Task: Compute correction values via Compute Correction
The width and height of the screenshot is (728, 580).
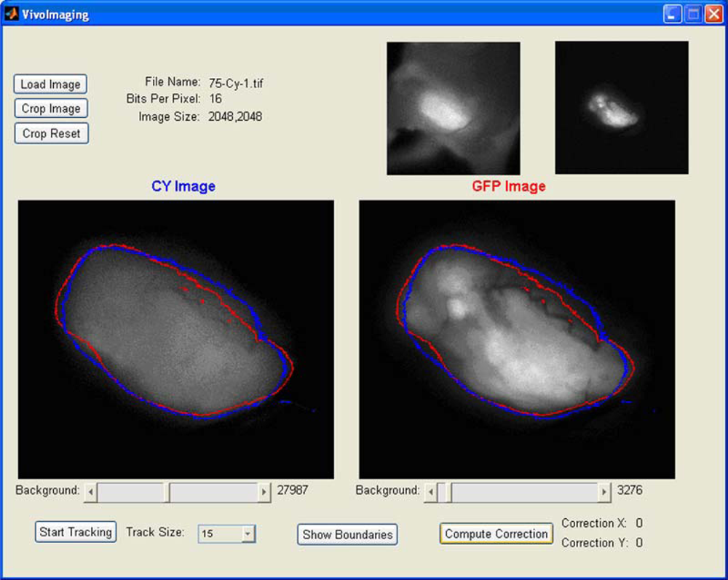Action: pos(496,533)
